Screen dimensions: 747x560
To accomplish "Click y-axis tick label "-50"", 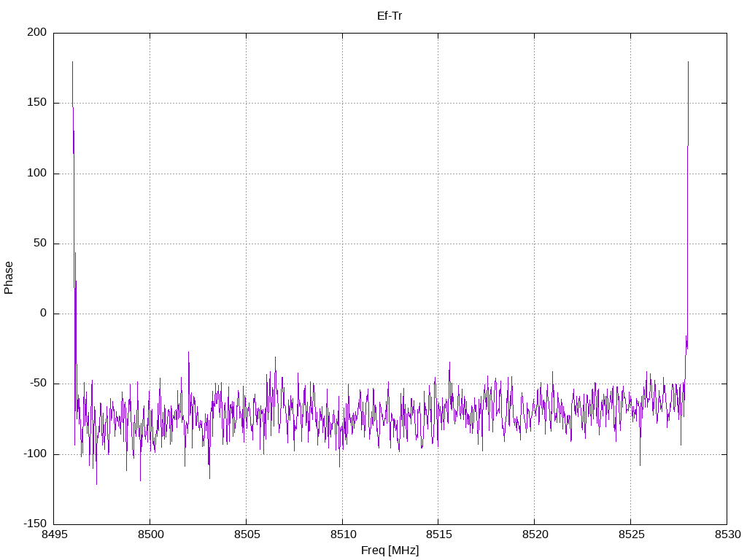I will click(x=38, y=384).
